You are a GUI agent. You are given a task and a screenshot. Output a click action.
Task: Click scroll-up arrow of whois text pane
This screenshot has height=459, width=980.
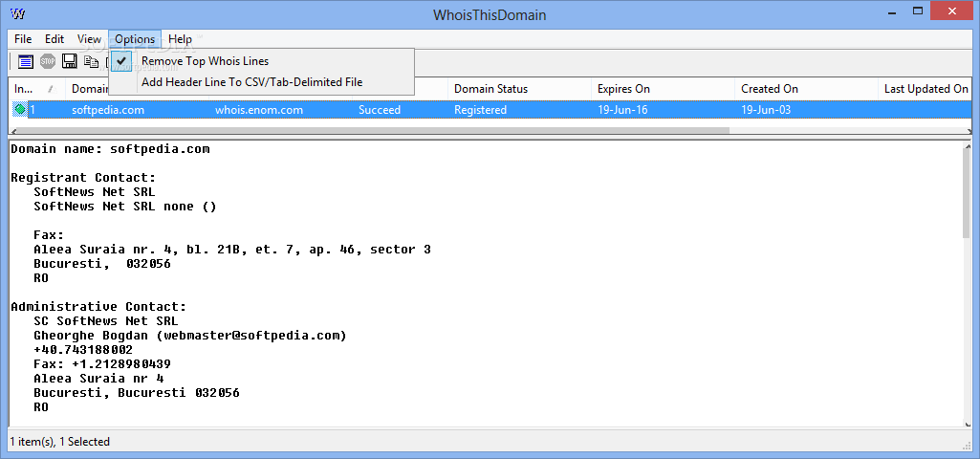point(967,146)
